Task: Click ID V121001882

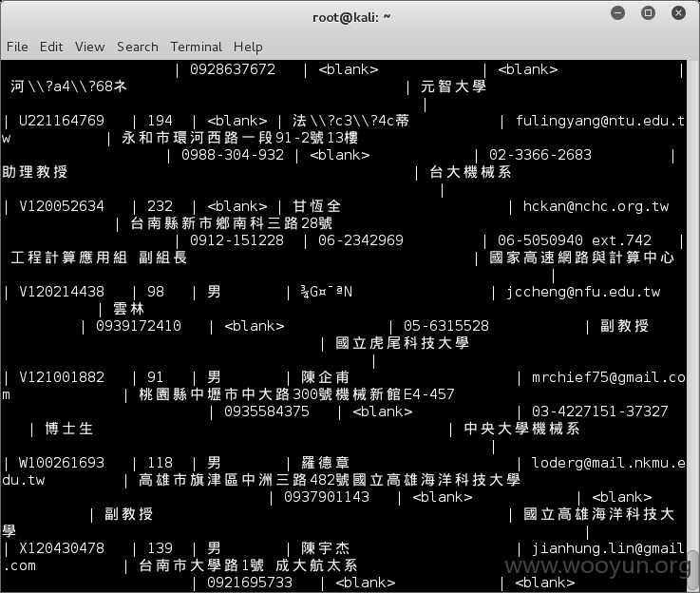Action: click(62, 377)
